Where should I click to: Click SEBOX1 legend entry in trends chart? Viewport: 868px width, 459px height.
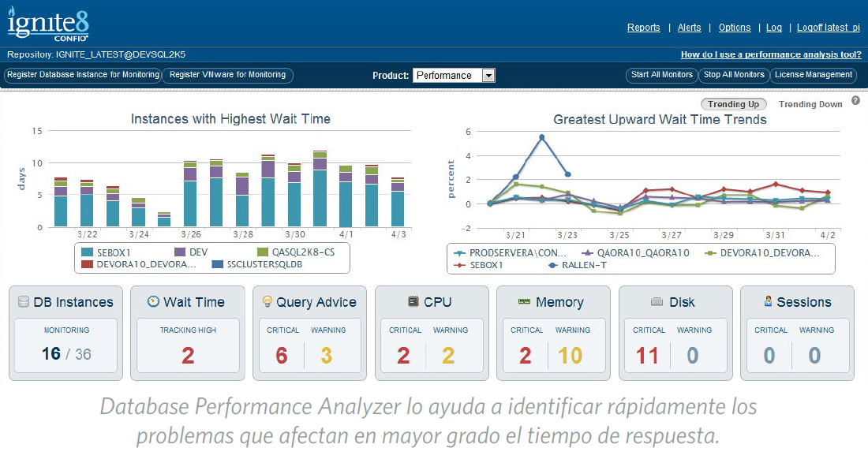pyautogui.click(x=478, y=265)
